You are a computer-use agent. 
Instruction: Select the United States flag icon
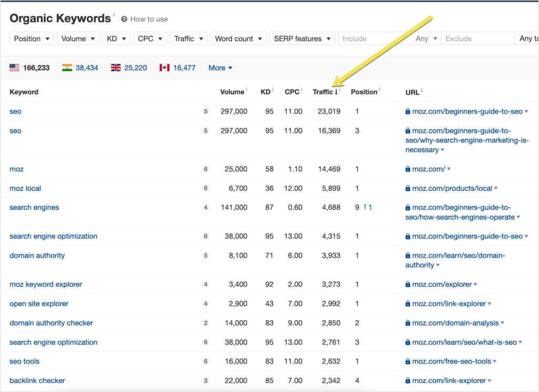(14, 68)
